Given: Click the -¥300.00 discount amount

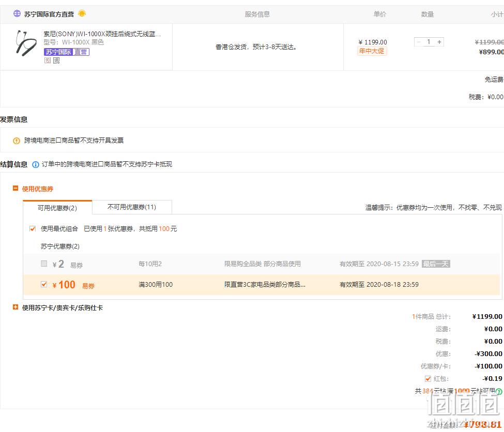Looking at the screenshot, I should pos(488,354).
